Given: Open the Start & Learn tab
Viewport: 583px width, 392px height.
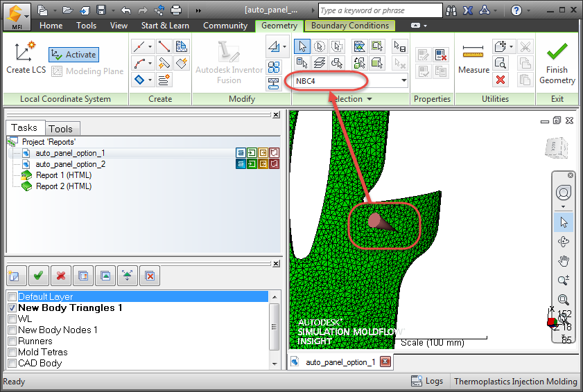Looking at the screenshot, I should [x=165, y=26].
